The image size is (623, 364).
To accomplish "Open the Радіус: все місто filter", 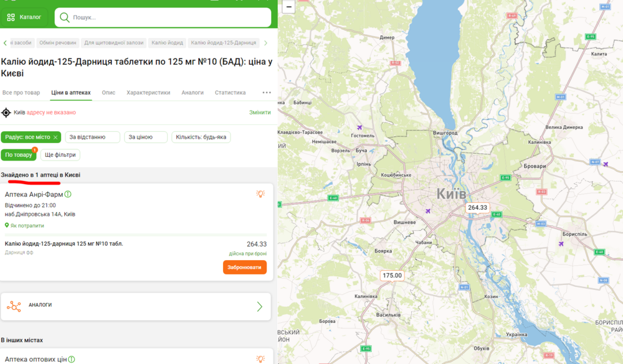I will click(27, 137).
